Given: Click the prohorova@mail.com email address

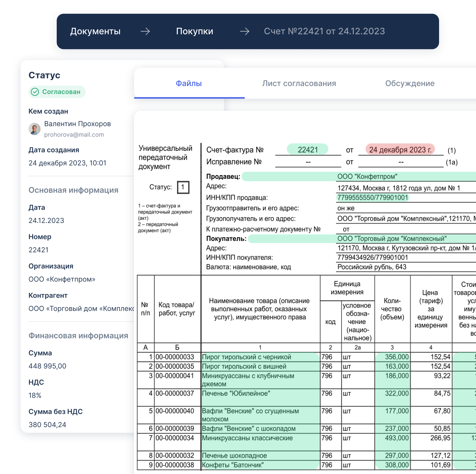Looking at the screenshot, I should (74, 135).
